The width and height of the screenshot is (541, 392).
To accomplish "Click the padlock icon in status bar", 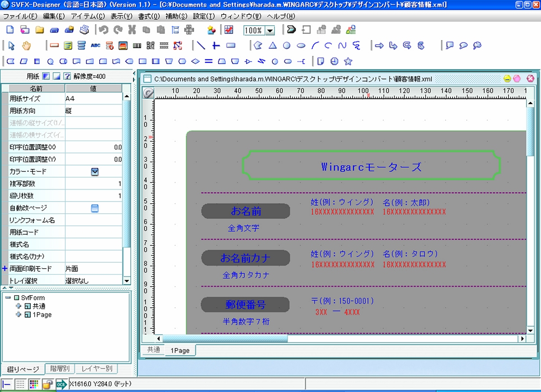I will tap(47, 384).
